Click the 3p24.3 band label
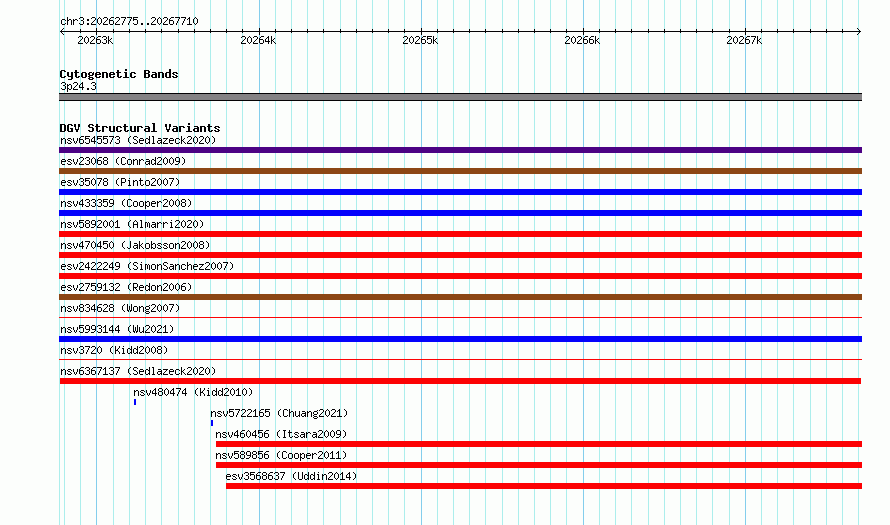The width and height of the screenshot is (890, 525). click(x=78, y=86)
